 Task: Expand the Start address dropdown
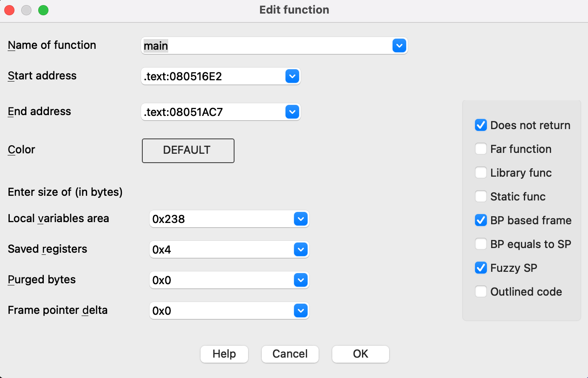292,76
